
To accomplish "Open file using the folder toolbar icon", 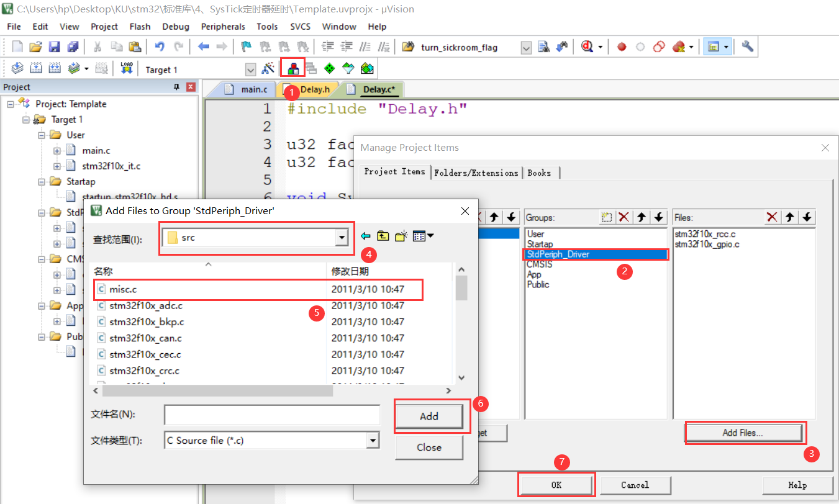I will pyautogui.click(x=36, y=47).
